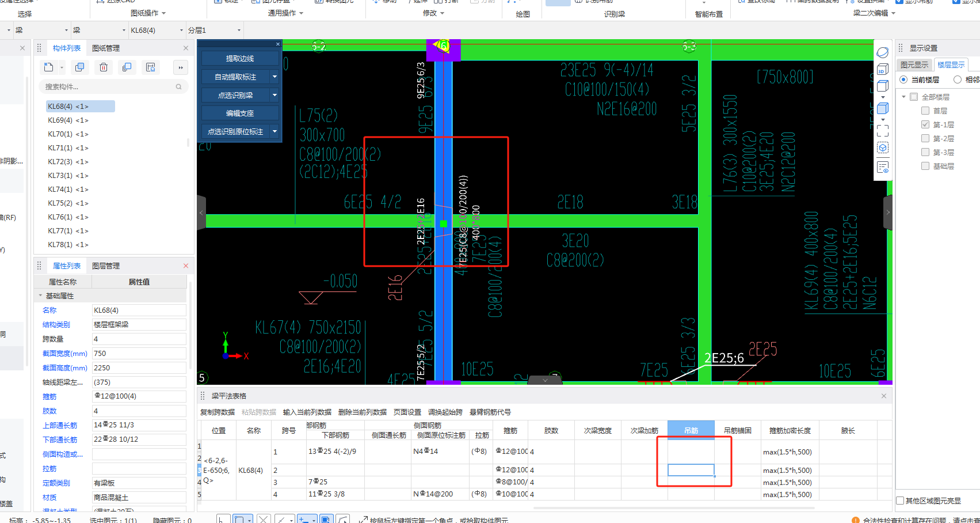Switch to 图纸管理 tab

click(x=106, y=48)
